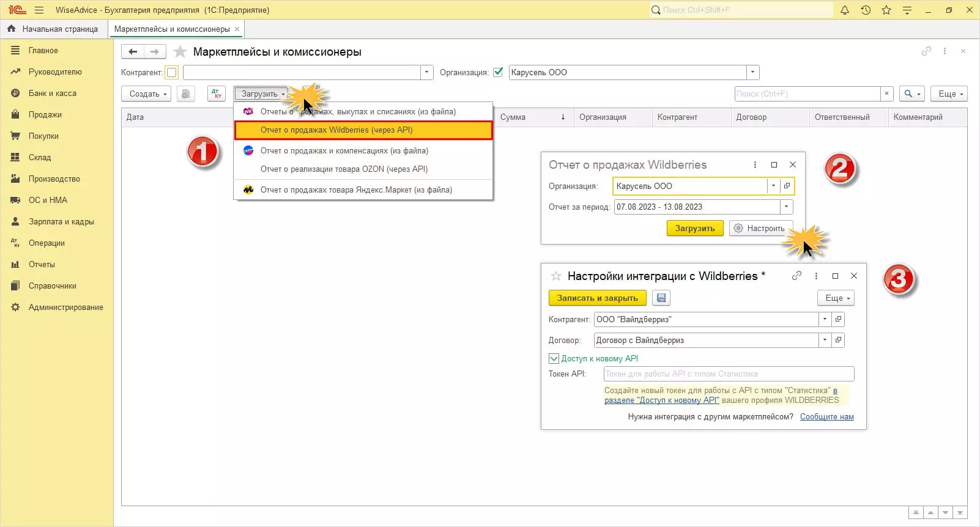This screenshot has width=980, height=527.
Task: Open the ОС и НМА sidebar section
Action: tap(57, 201)
